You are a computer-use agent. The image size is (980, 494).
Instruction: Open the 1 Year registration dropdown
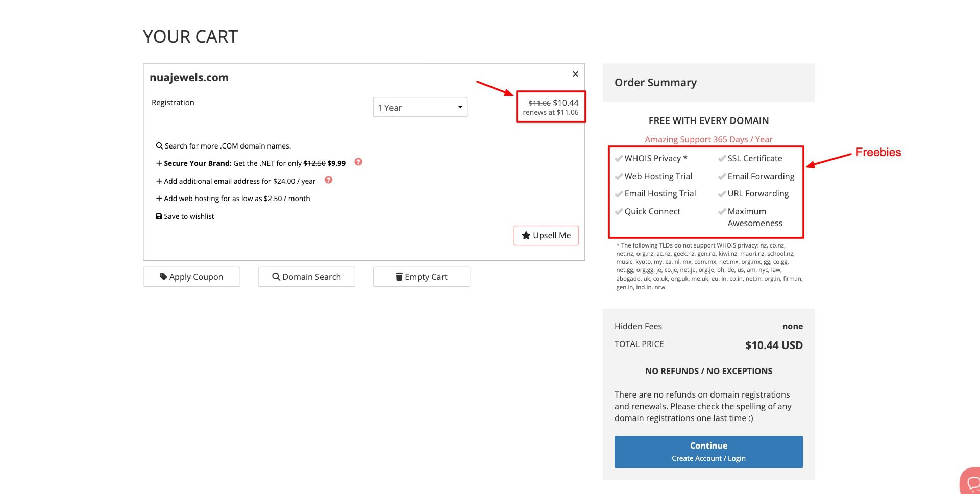420,107
